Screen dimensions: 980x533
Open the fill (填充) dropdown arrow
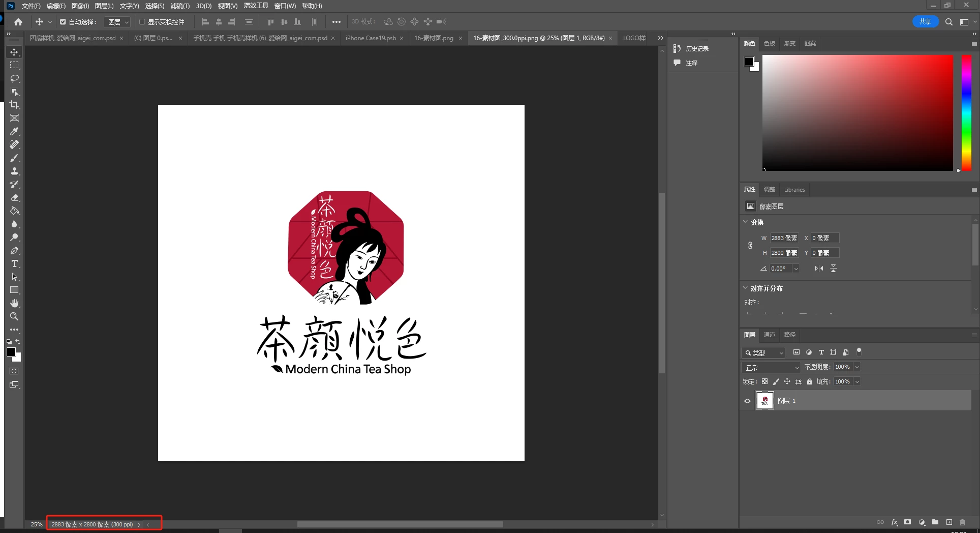click(x=857, y=381)
